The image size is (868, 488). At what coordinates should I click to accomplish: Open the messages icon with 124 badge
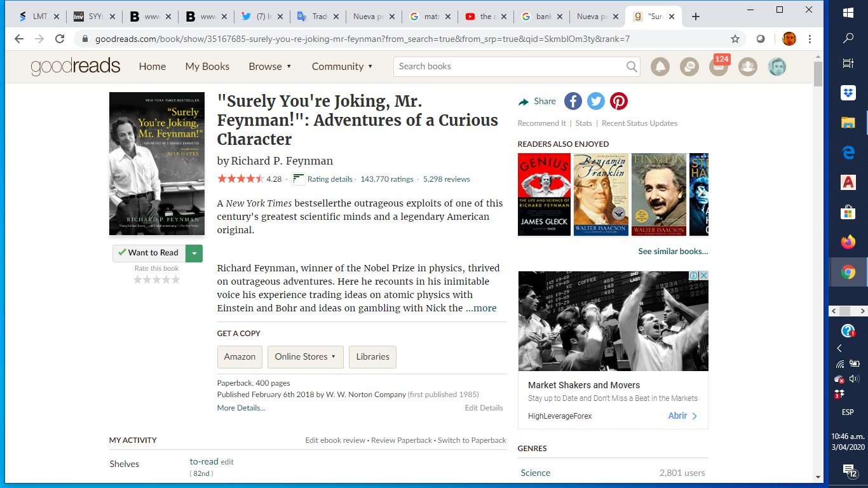click(x=719, y=65)
